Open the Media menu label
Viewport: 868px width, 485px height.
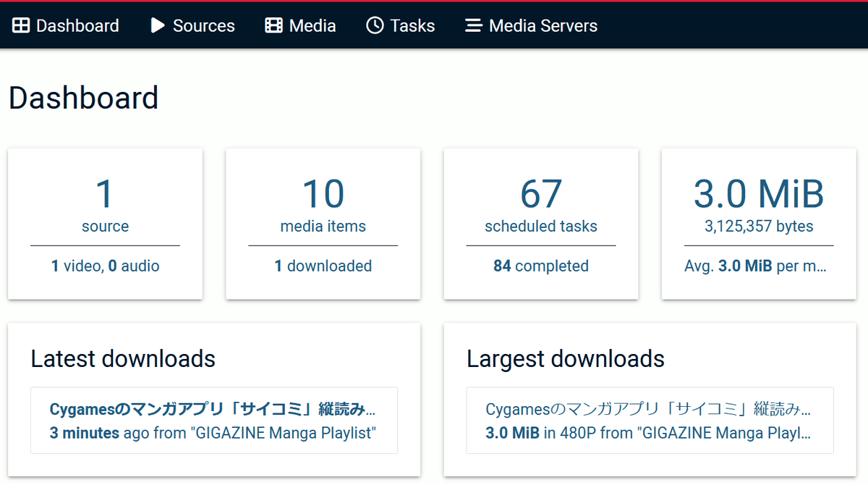(x=312, y=26)
